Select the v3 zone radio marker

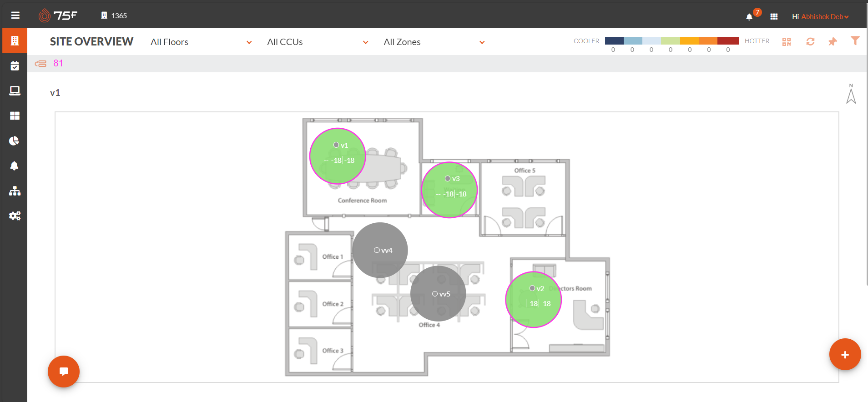[x=448, y=178]
